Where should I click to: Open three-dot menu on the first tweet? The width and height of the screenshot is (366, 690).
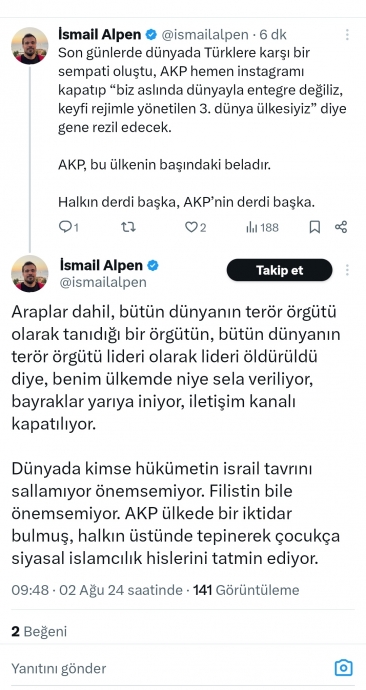tap(347, 35)
